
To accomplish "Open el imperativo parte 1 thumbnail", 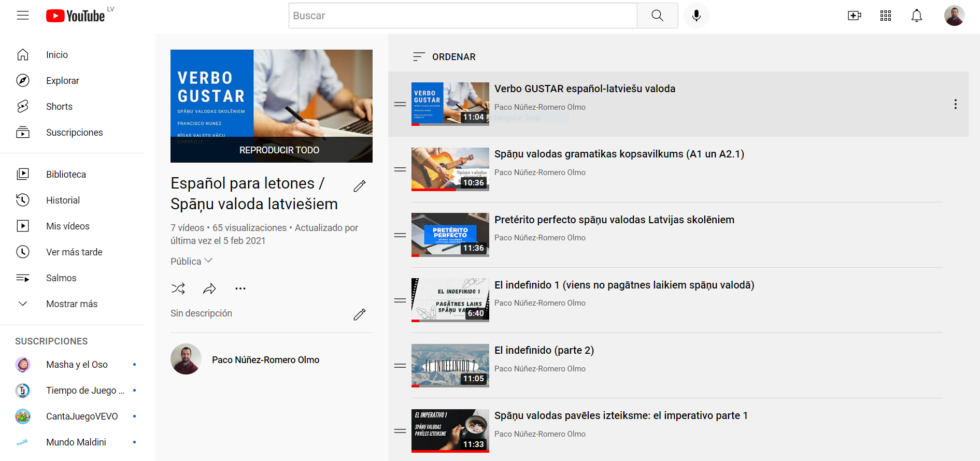I will [x=450, y=431].
